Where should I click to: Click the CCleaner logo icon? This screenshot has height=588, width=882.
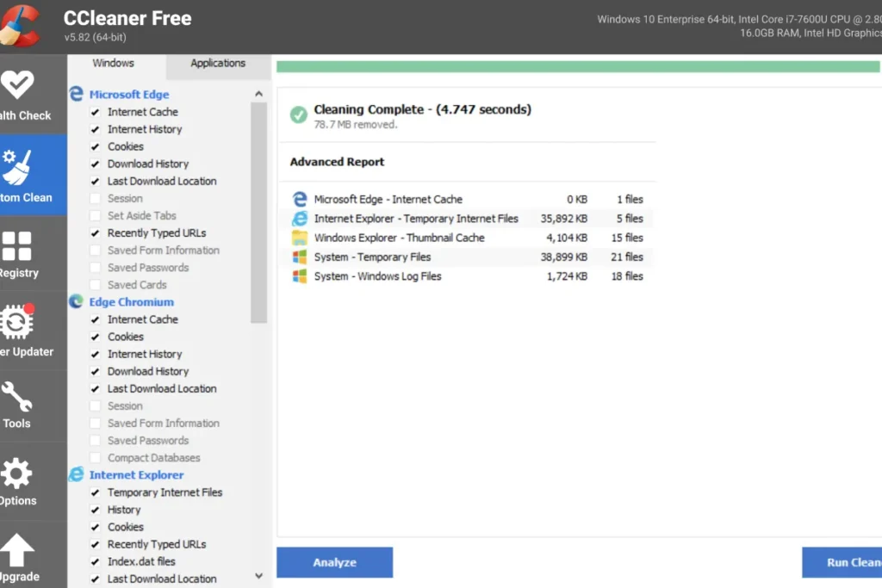(x=22, y=24)
